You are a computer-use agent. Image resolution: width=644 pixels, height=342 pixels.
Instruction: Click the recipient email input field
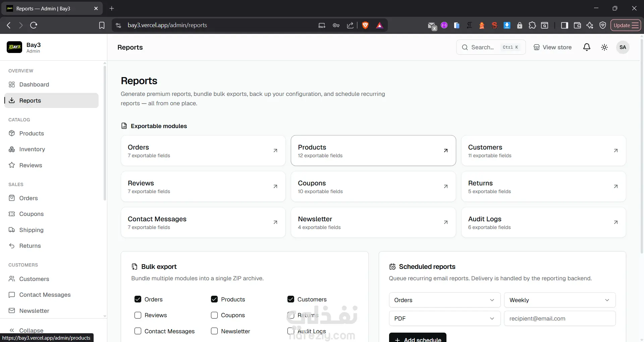560,319
